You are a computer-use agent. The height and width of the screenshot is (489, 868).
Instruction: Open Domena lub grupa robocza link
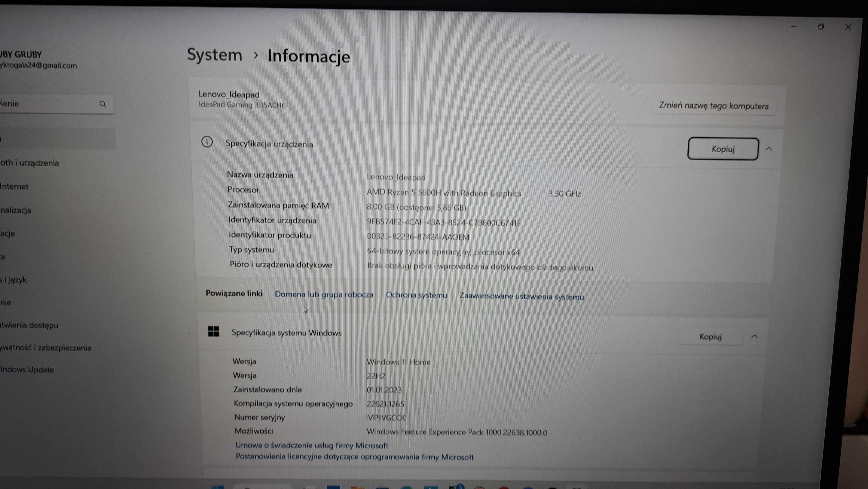click(324, 294)
